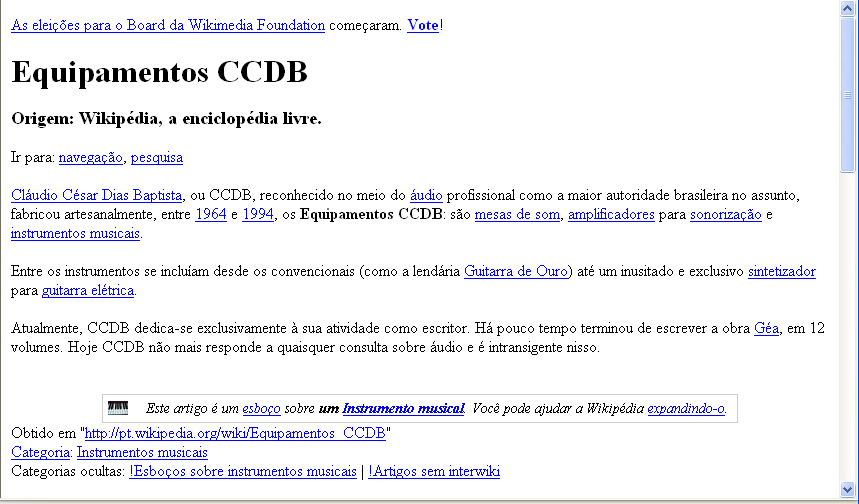Click the vertical scrollbar thumb
This screenshot has width=859, height=504.
pos(849,95)
